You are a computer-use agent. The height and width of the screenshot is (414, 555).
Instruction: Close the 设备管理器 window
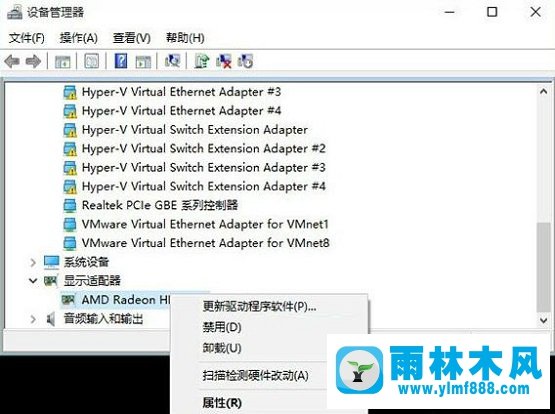click(x=536, y=12)
